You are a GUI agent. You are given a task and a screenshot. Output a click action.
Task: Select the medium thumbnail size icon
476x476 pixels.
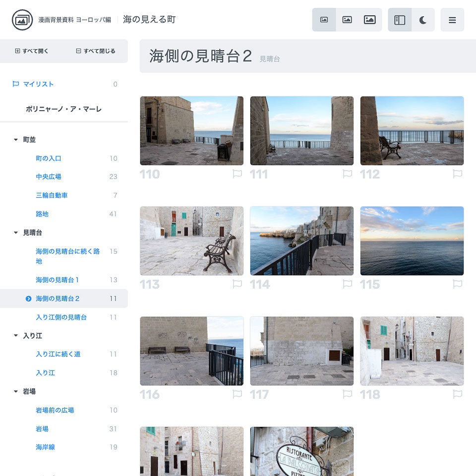[347, 20]
